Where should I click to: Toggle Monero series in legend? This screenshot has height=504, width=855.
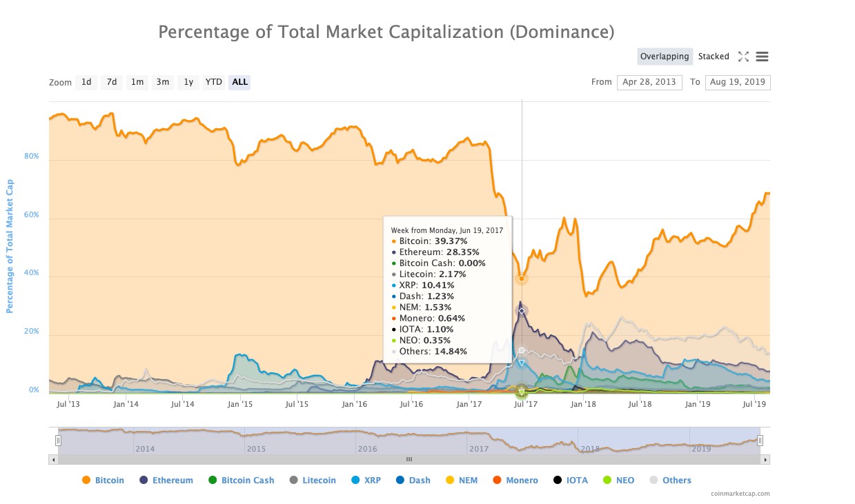[515, 481]
